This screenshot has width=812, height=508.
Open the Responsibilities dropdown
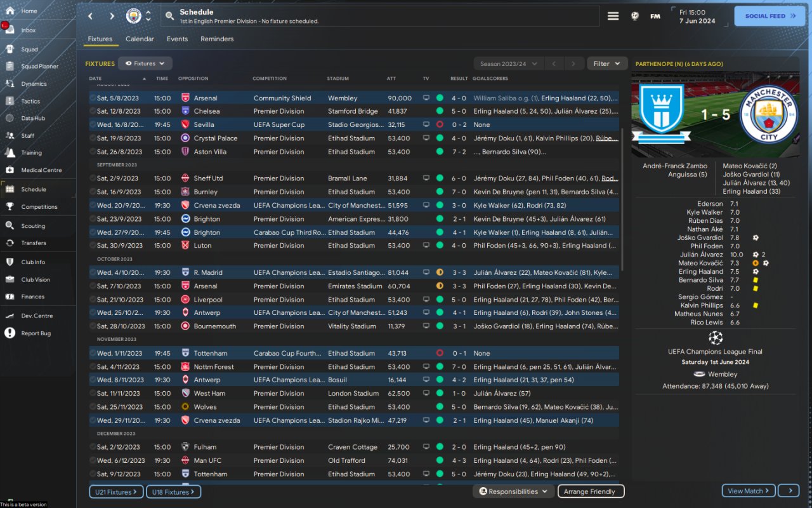513,491
